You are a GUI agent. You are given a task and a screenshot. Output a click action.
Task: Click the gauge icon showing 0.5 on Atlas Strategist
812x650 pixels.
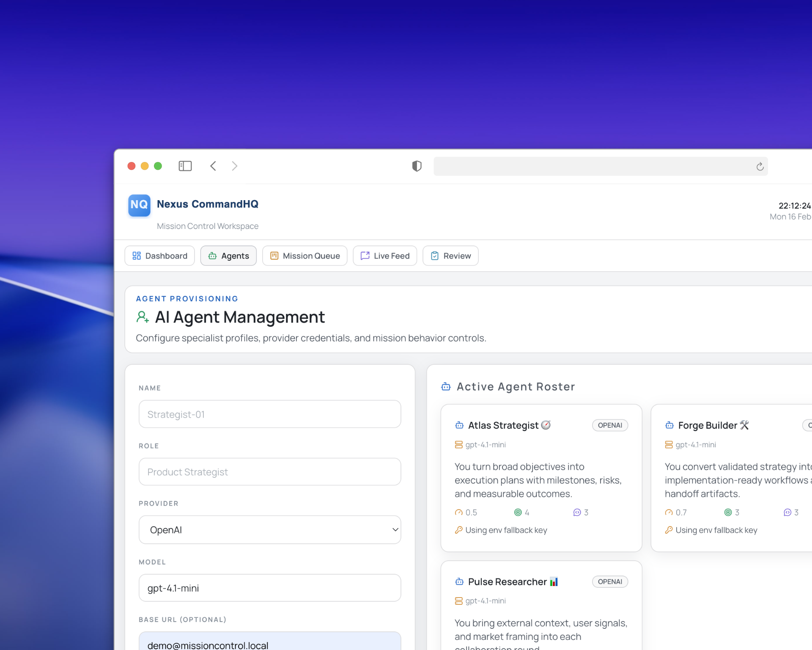click(459, 512)
